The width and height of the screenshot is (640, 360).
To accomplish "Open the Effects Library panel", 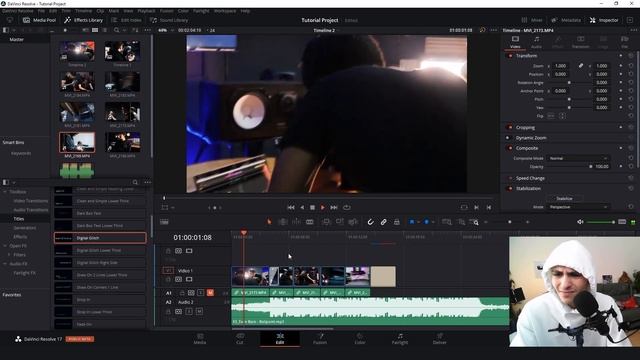I will pos(83,20).
